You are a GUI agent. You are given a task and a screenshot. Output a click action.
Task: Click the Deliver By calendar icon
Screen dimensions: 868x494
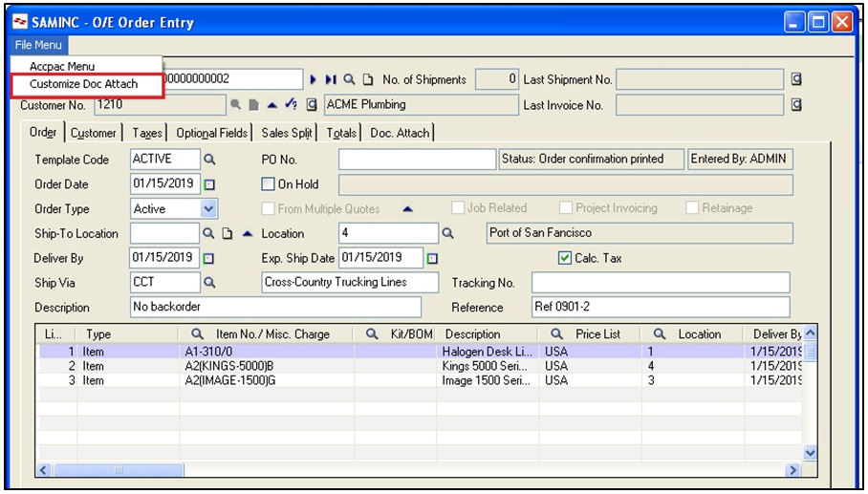pos(209,258)
